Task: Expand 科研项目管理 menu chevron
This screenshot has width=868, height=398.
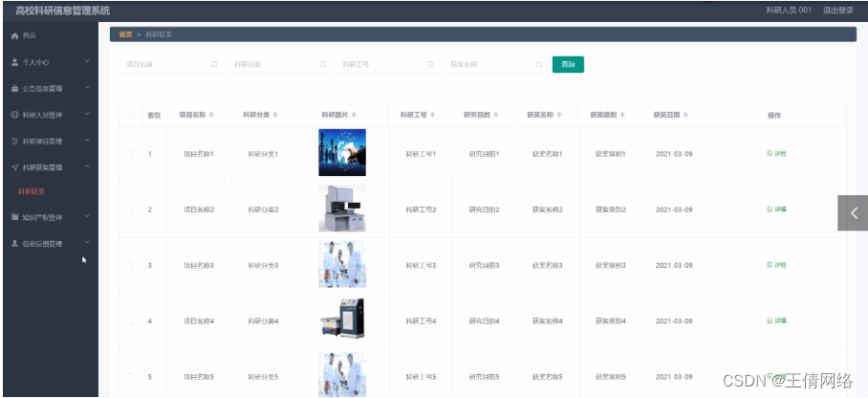Action: coord(87,141)
